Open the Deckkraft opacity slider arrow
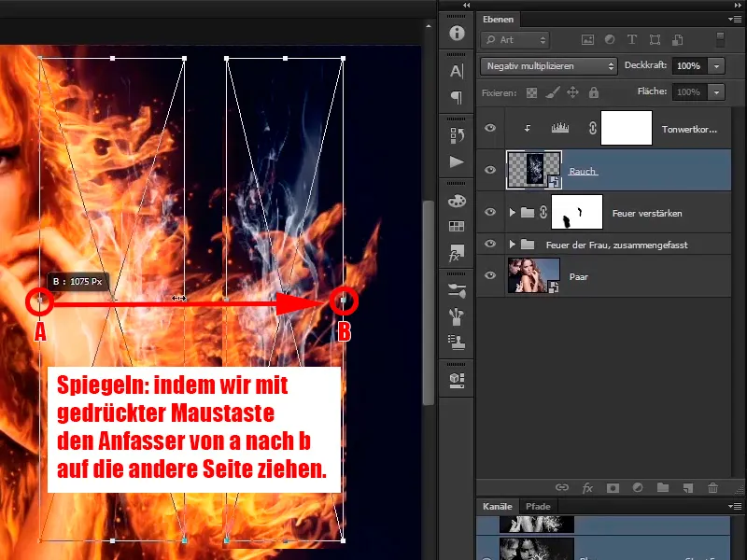Screen dimensions: 747x560 (716, 66)
